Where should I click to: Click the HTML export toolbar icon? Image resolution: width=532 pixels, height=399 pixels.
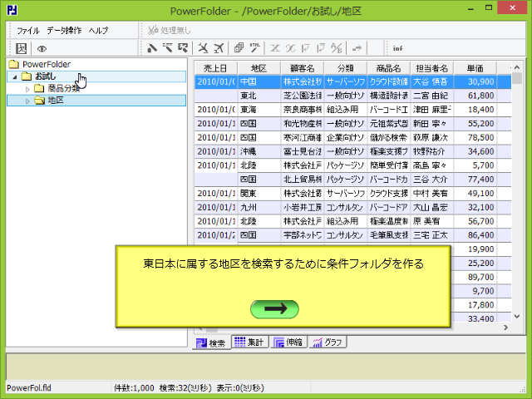[x=255, y=48]
